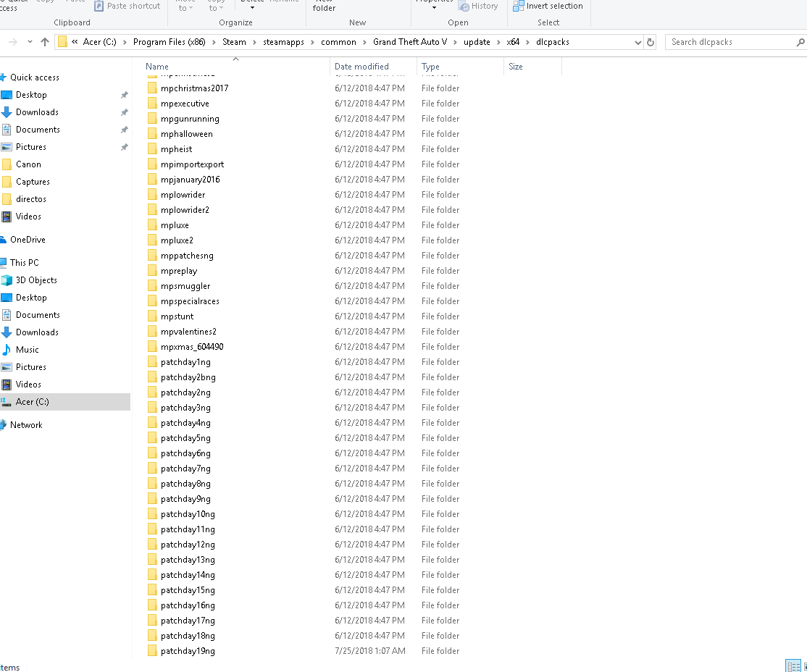Select Captures folder in the sidebar

tap(33, 182)
